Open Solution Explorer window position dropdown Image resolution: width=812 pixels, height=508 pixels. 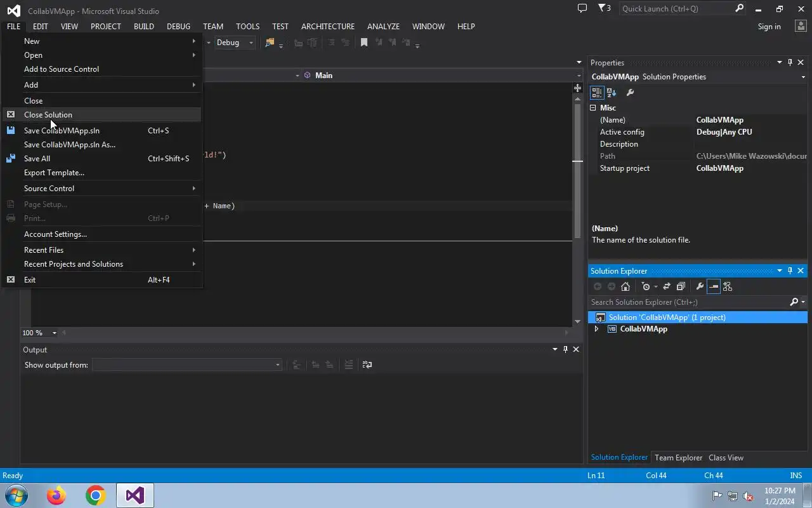(x=780, y=271)
